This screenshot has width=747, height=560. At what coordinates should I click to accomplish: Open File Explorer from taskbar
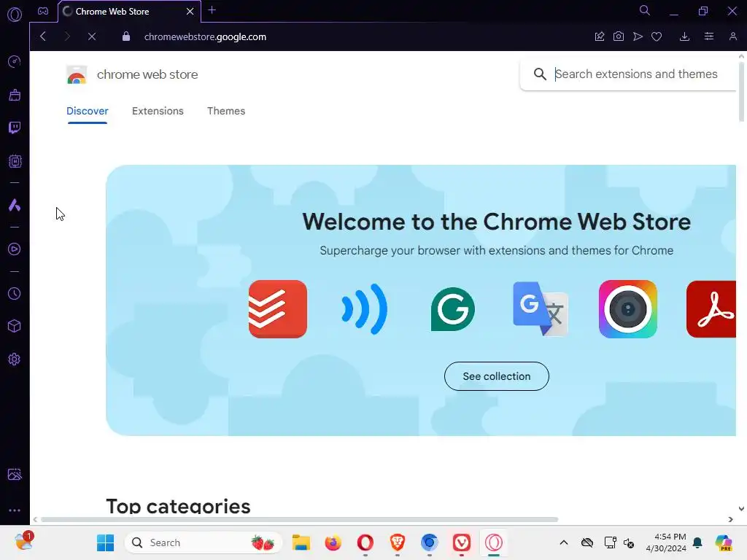coord(301,542)
